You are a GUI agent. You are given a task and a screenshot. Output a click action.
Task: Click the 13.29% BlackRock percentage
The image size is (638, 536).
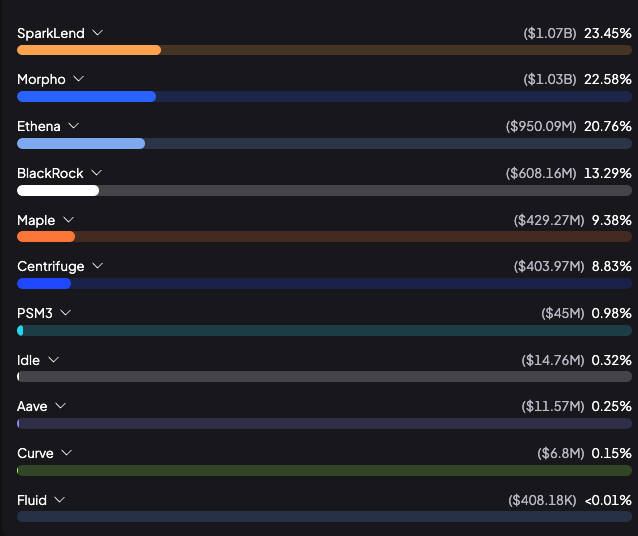coord(608,173)
